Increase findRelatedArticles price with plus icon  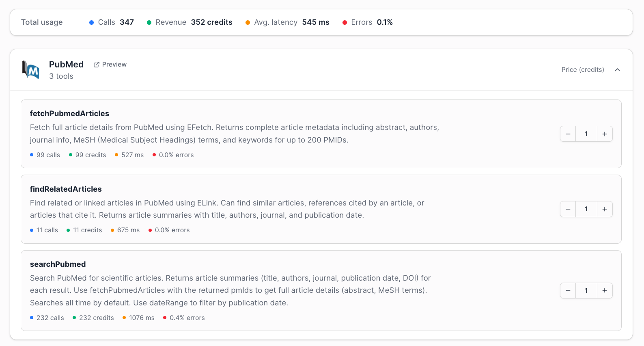click(604, 209)
